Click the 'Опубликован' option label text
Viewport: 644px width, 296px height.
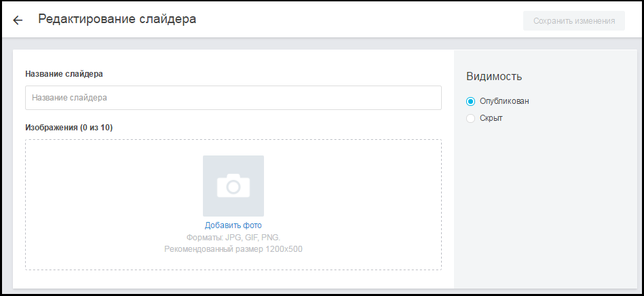[504, 101]
